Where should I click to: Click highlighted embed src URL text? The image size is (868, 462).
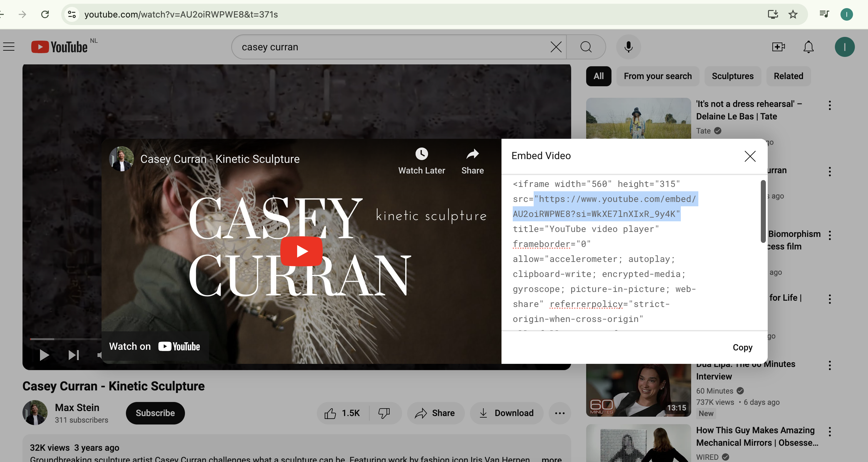[605, 206]
